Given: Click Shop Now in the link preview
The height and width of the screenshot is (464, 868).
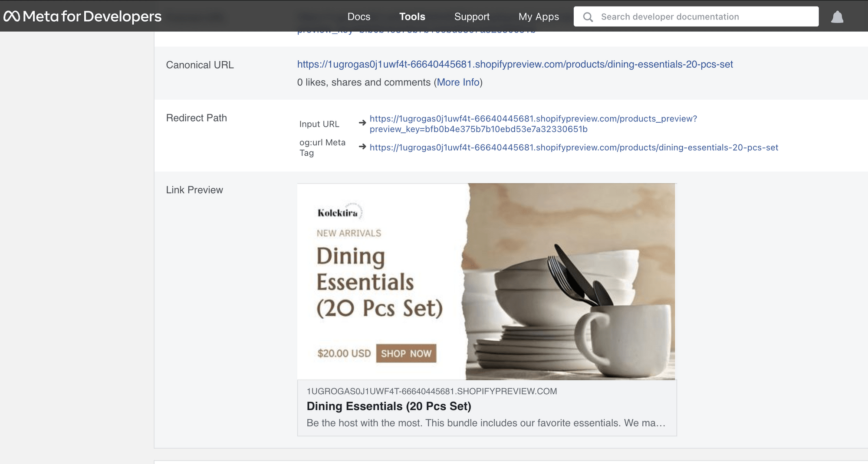Looking at the screenshot, I should tap(406, 353).
